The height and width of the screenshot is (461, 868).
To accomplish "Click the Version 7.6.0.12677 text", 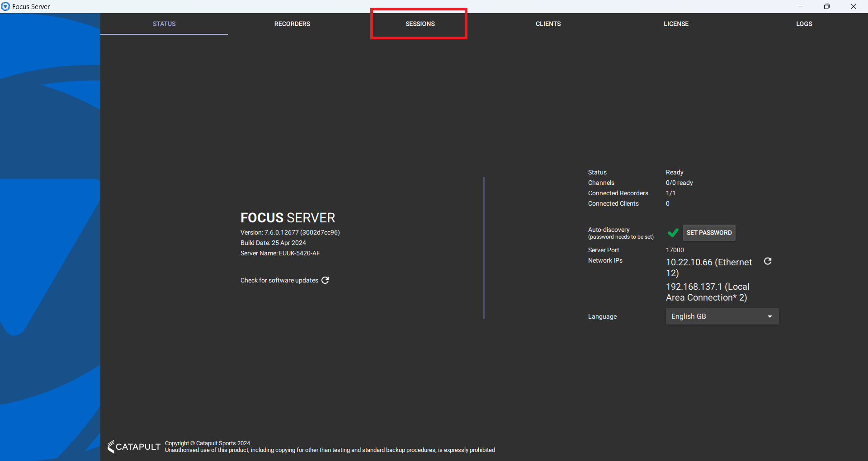I will tap(290, 232).
